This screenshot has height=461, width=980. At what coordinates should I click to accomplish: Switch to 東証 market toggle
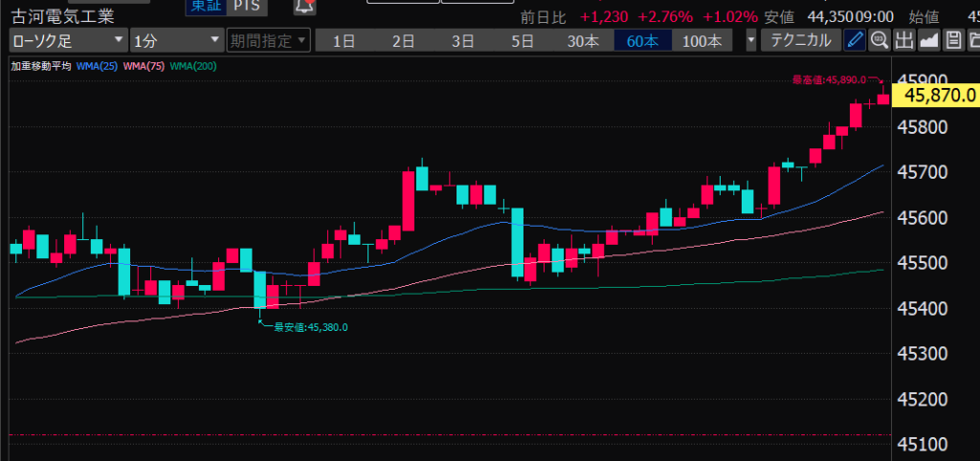click(205, 8)
